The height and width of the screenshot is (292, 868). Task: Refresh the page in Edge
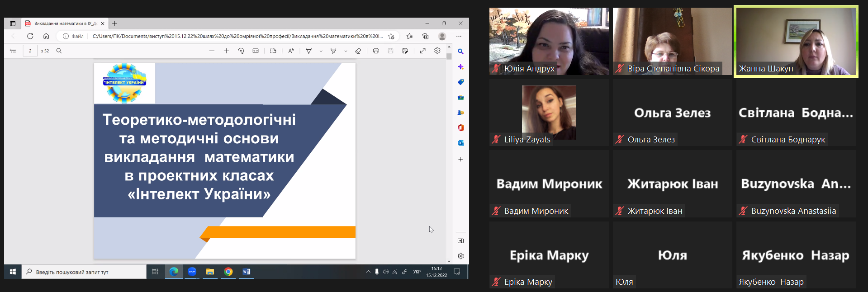coord(30,36)
